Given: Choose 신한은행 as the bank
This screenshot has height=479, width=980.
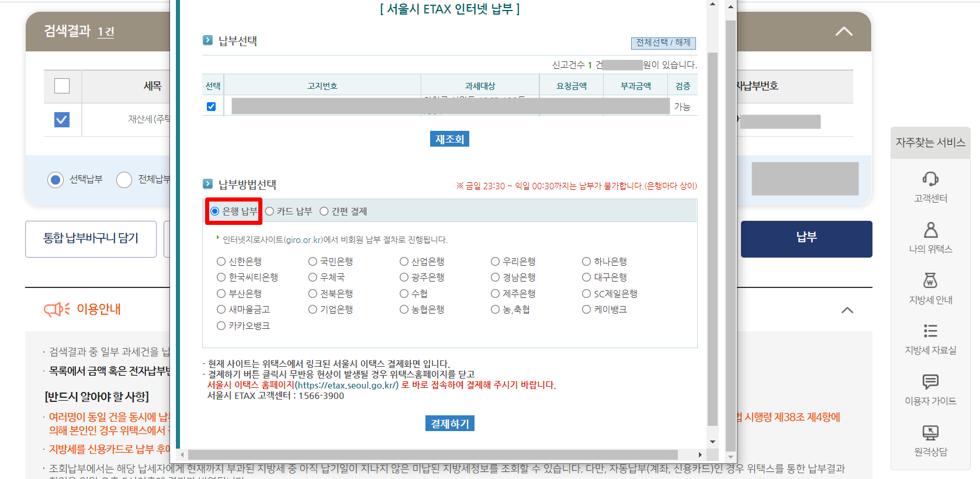Looking at the screenshot, I should tap(221, 261).
